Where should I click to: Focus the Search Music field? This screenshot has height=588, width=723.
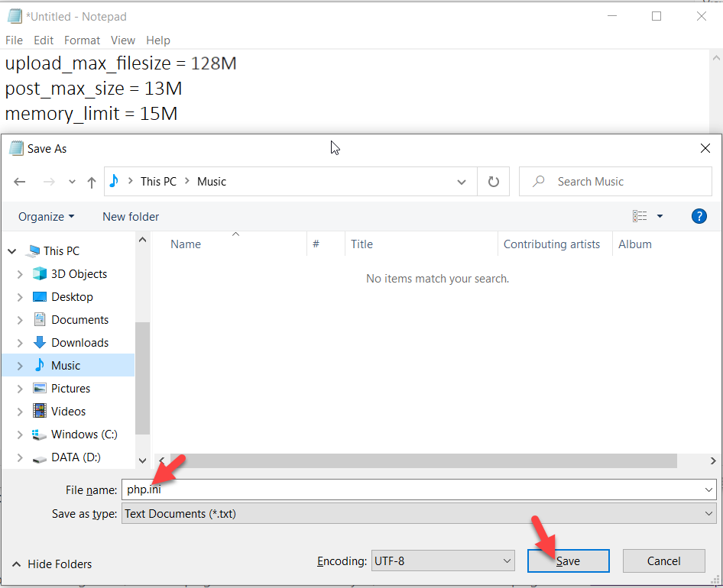pos(615,182)
